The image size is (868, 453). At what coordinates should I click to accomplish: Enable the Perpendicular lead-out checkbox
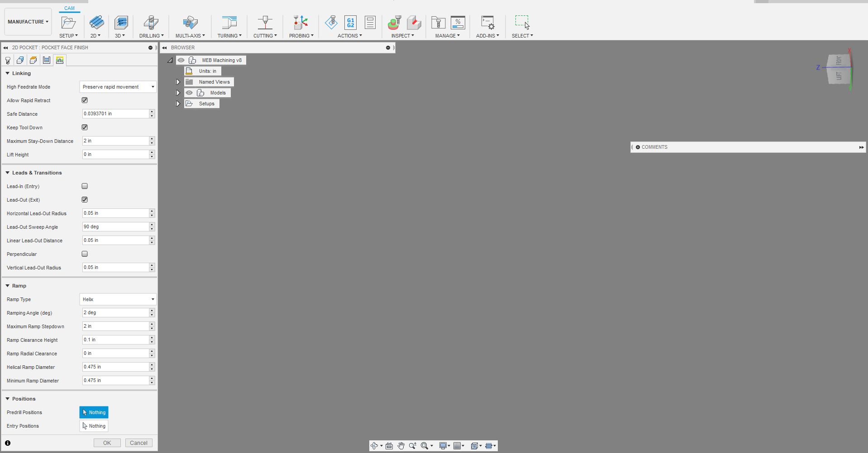coord(85,254)
